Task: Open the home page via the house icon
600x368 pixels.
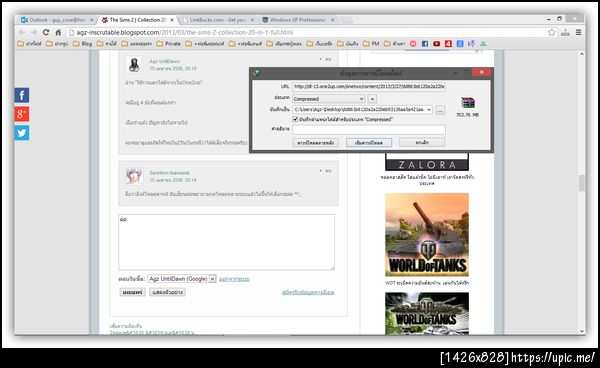Action: [x=58, y=33]
